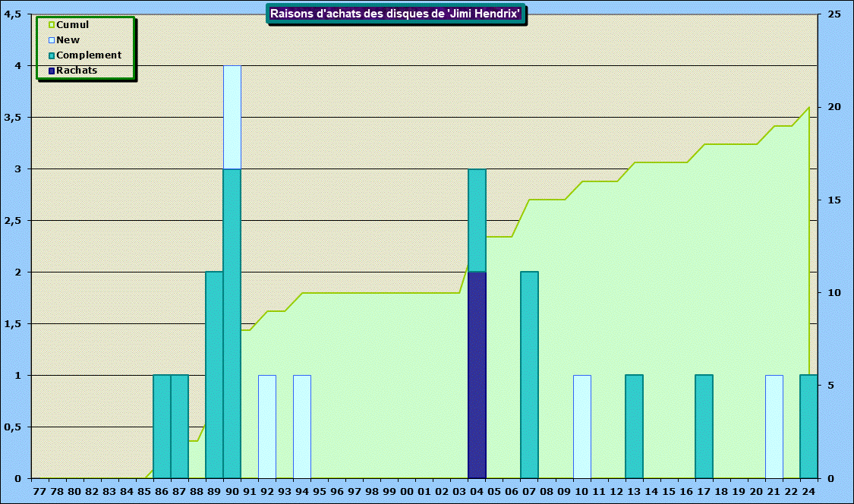The width and height of the screenshot is (854, 504).
Task: Select the Complement bar for year 13
Action: coord(634,427)
